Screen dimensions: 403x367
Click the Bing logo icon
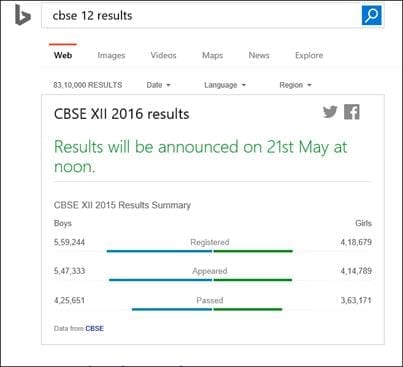coord(22,15)
